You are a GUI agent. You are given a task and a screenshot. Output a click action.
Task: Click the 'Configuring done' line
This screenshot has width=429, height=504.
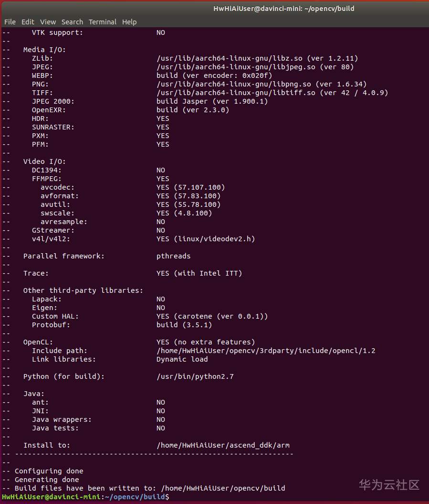49,471
